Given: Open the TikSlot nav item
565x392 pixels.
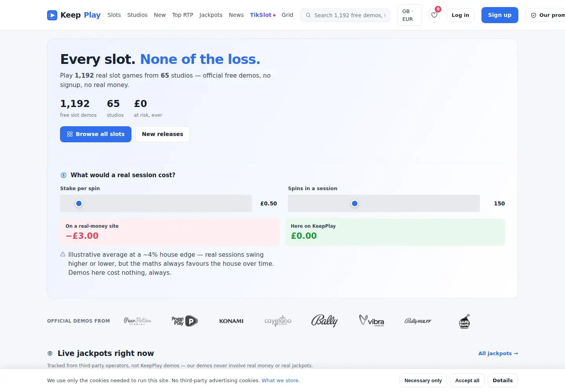Looking at the screenshot, I should point(262,15).
